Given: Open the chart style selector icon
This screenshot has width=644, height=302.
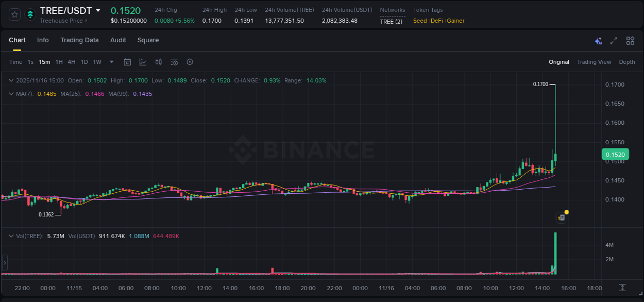Looking at the screenshot, I should point(143,62).
